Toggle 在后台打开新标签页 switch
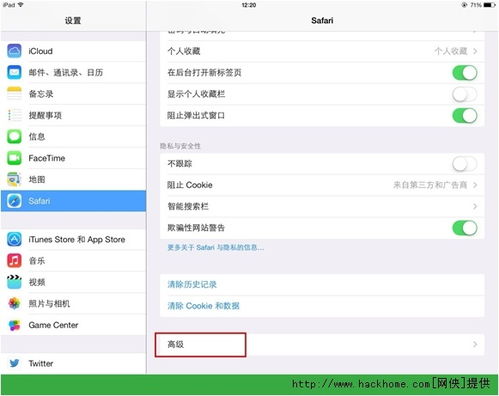Screen dimensions: 499x396 tap(465, 73)
